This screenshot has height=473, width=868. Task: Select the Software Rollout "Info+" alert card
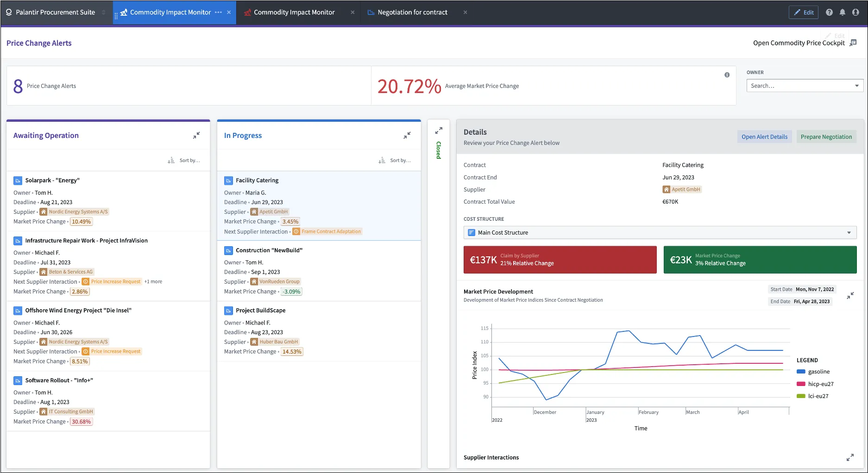pos(108,401)
